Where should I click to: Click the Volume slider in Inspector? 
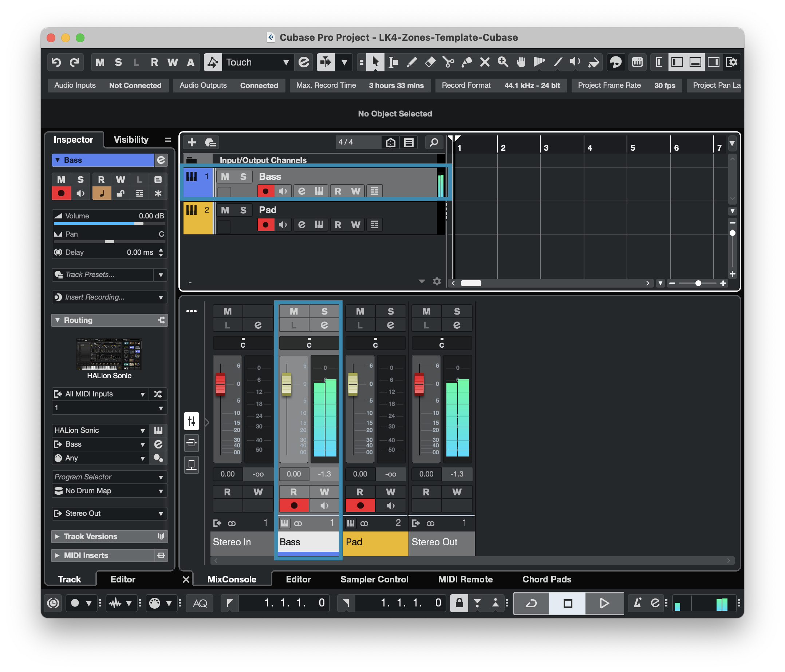coord(109,224)
